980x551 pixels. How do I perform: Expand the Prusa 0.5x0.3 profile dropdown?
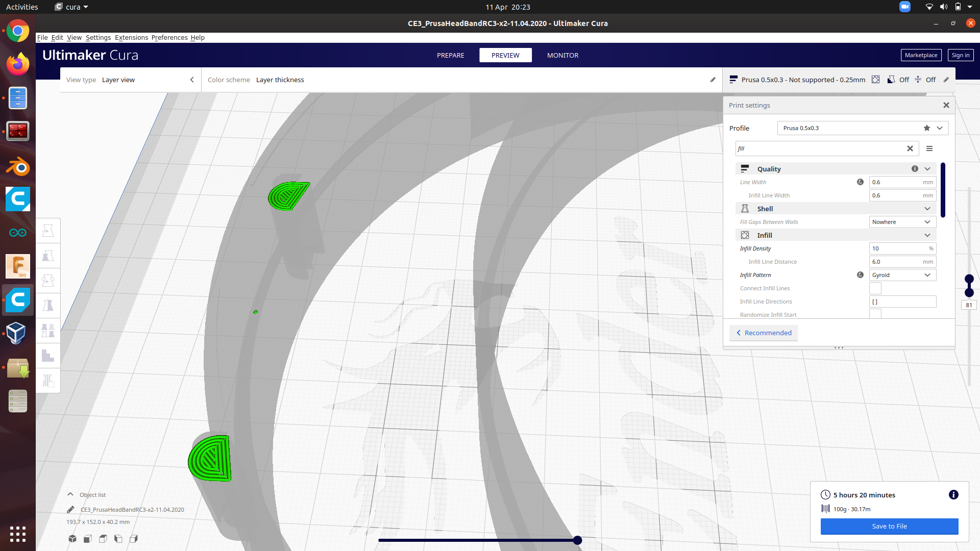[939, 128]
